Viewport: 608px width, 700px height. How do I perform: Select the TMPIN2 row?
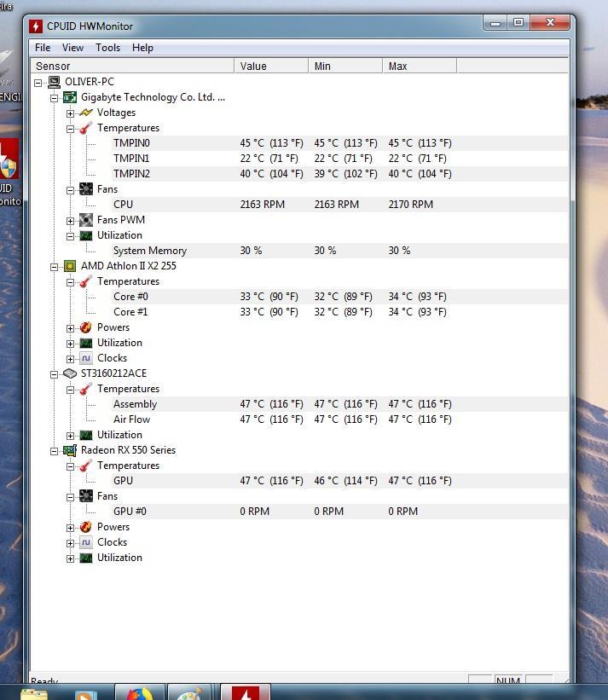(299, 174)
